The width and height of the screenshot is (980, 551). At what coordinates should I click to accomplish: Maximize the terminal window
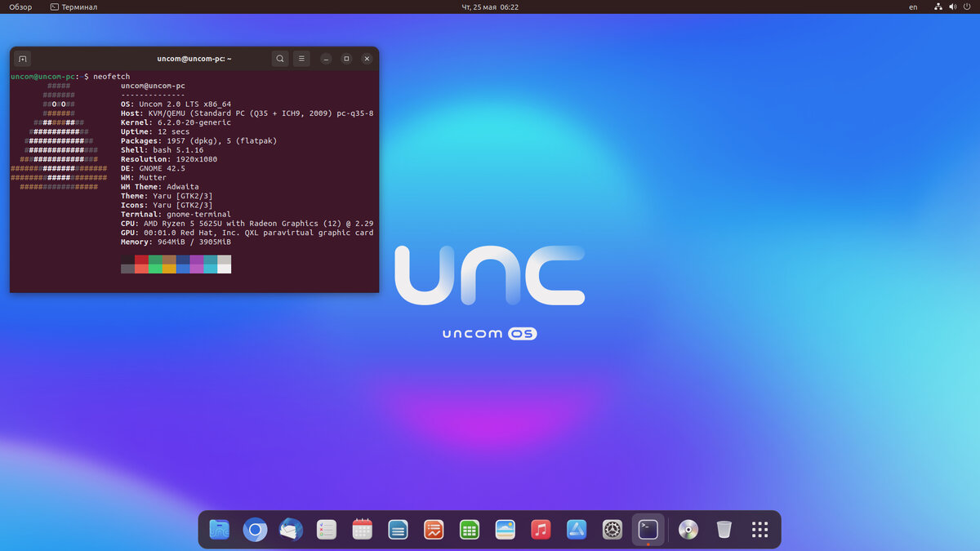tap(346, 59)
